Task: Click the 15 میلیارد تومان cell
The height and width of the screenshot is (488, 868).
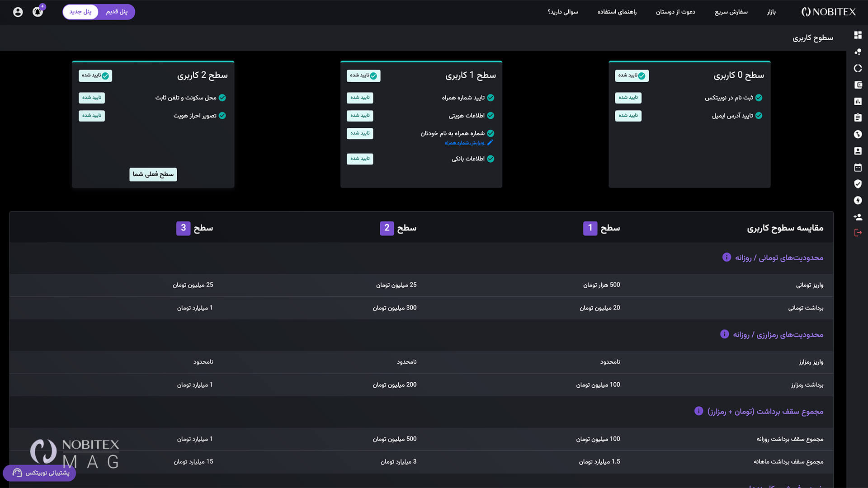Action: click(x=193, y=462)
